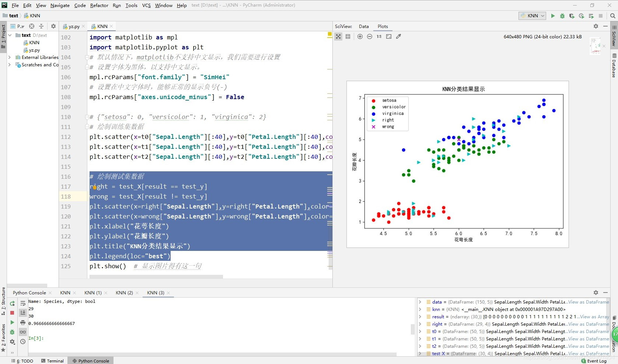The width and height of the screenshot is (618, 364).
Task: Hide the SciView panel
Action: (x=605, y=26)
